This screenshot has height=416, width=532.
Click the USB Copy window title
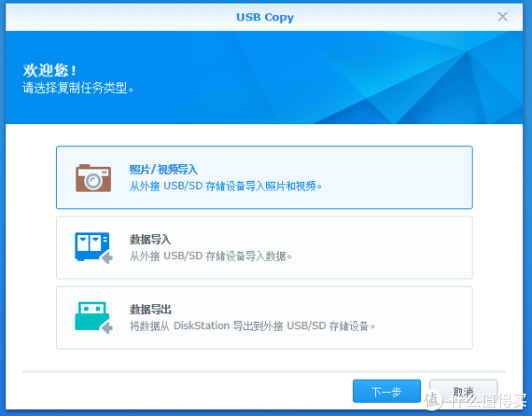(x=265, y=17)
